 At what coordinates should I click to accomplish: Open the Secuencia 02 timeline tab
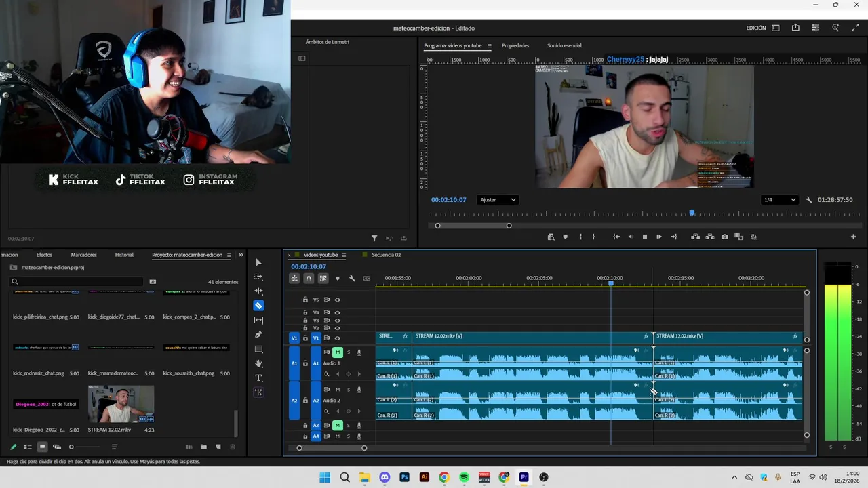click(x=386, y=255)
